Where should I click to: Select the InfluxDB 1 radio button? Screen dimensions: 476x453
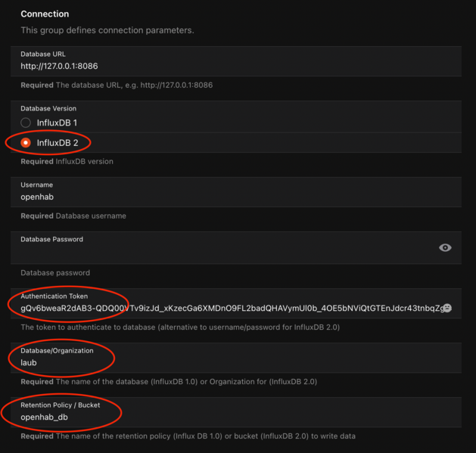[26, 123]
